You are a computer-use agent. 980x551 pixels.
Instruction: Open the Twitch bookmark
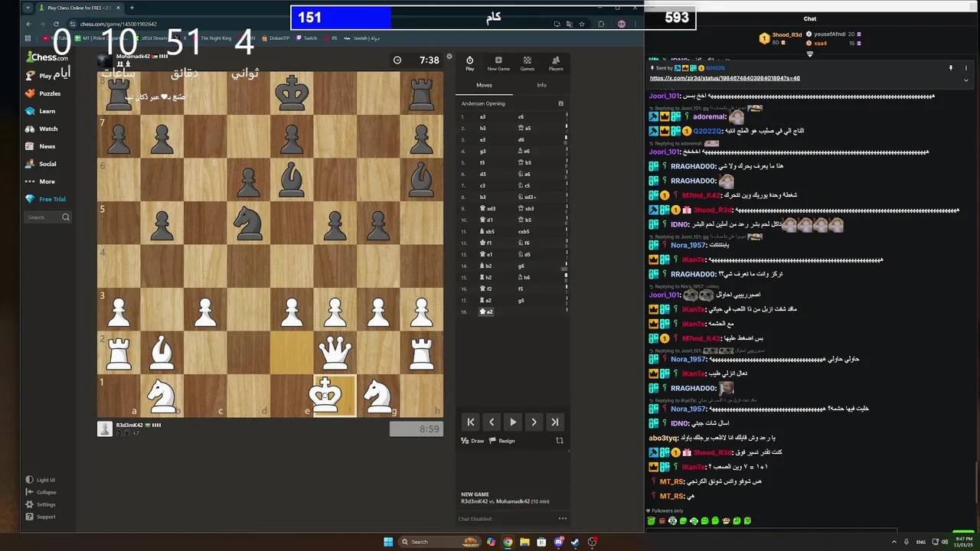(306, 37)
